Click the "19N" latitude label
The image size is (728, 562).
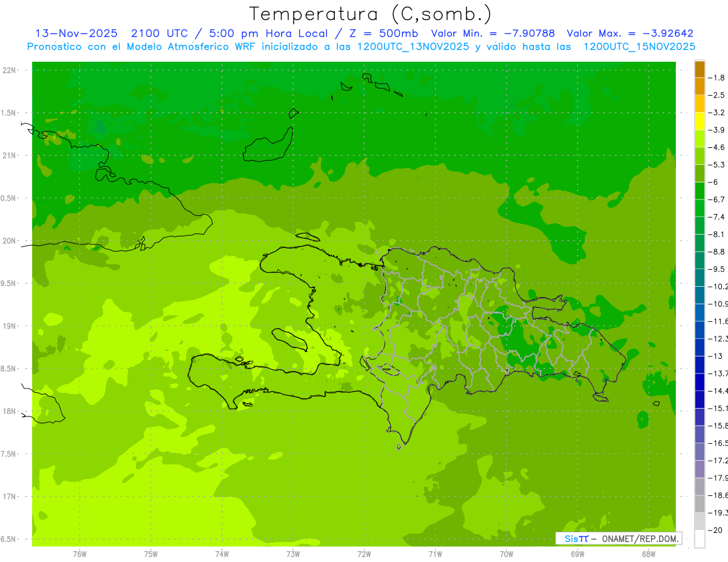(x=9, y=326)
